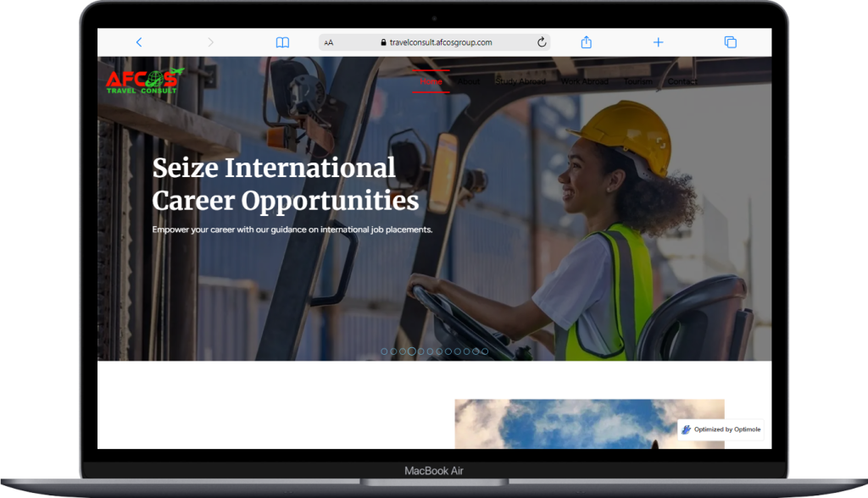The width and height of the screenshot is (868, 498).
Task: Navigate to the Tourism page
Action: pos(638,81)
